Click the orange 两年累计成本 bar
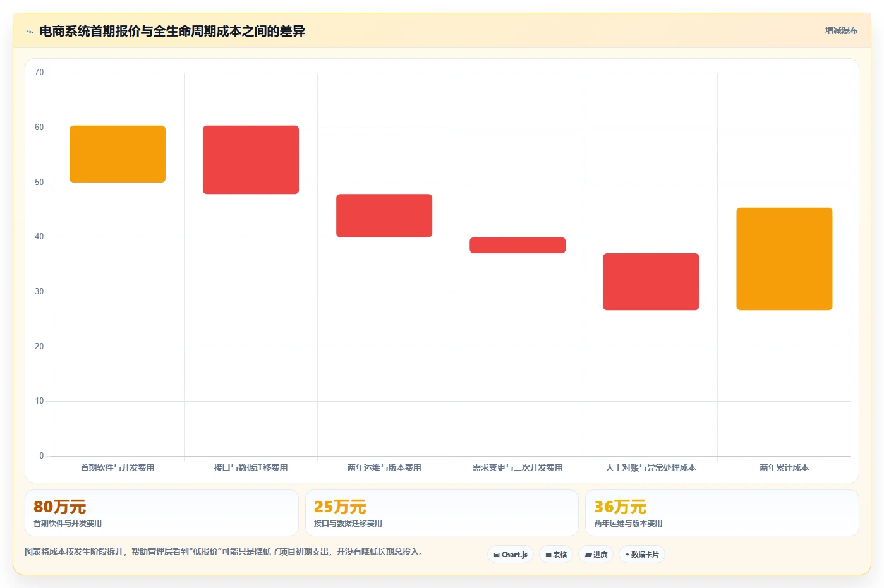This screenshot has width=884, height=588. pos(784,259)
